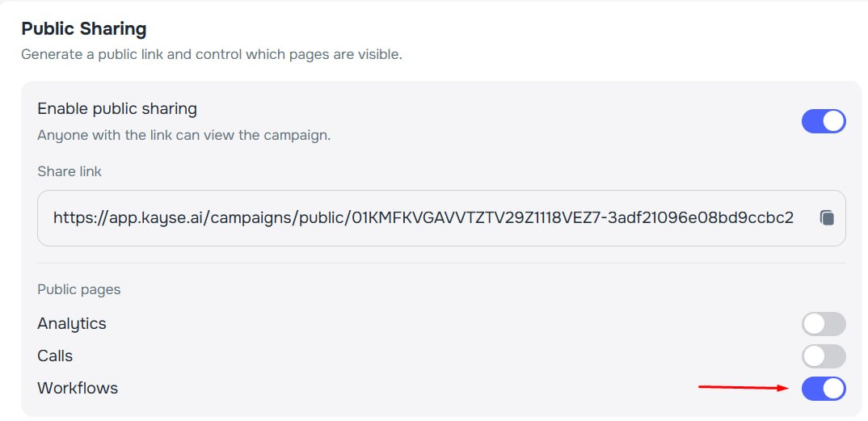This screenshot has height=421, width=868.
Task: Click the 'Public Sharing' section heading
Action: (84, 29)
